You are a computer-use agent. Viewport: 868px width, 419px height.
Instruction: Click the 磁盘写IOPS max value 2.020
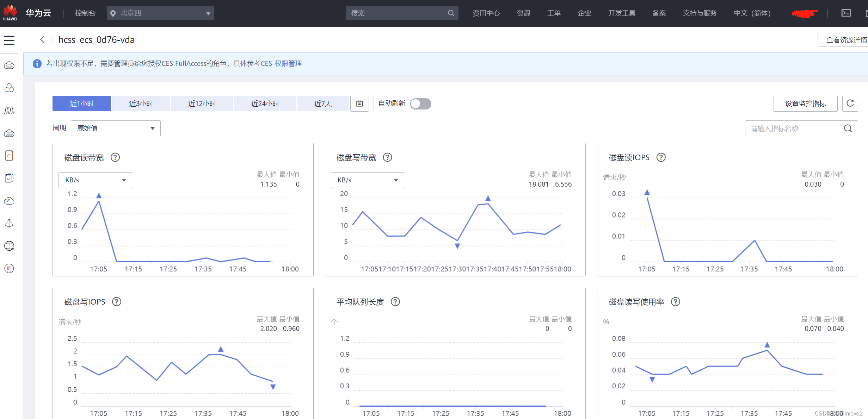coord(269,329)
